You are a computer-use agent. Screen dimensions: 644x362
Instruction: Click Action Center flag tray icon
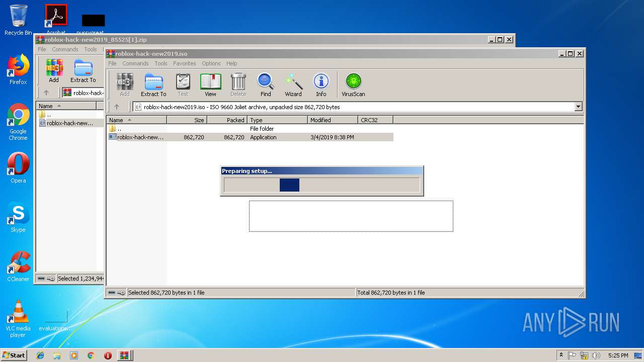572,355
